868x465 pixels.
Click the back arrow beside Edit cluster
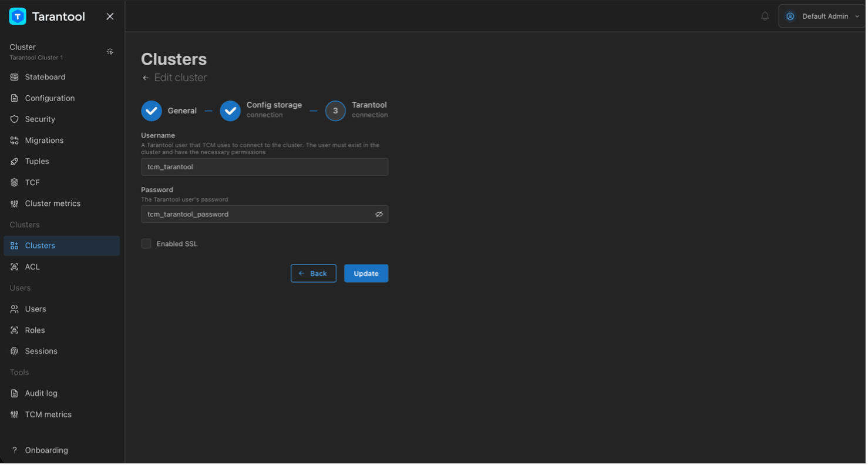pyautogui.click(x=146, y=78)
